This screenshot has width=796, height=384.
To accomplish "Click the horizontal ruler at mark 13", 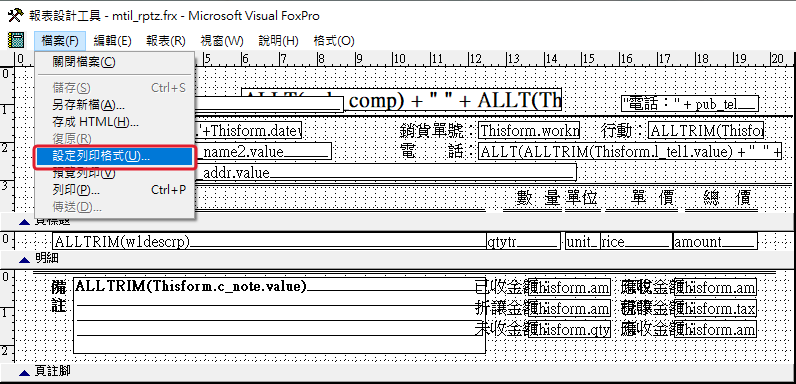I will point(512,59).
